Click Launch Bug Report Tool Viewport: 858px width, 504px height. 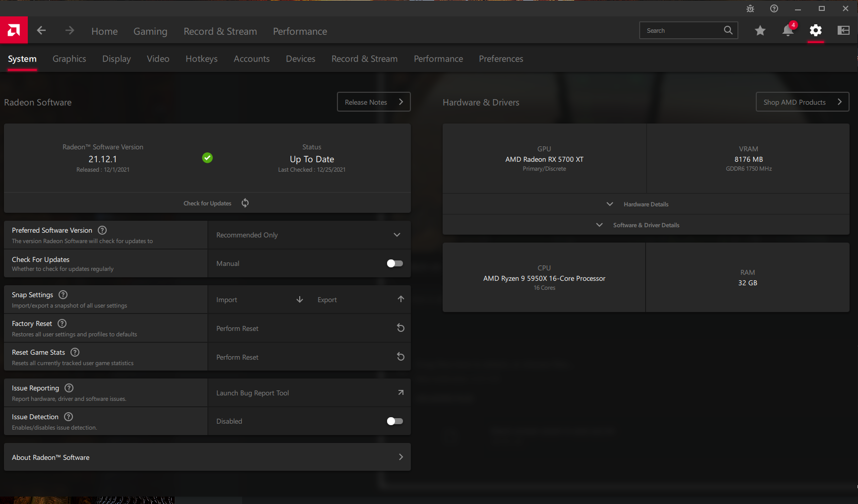coord(309,393)
